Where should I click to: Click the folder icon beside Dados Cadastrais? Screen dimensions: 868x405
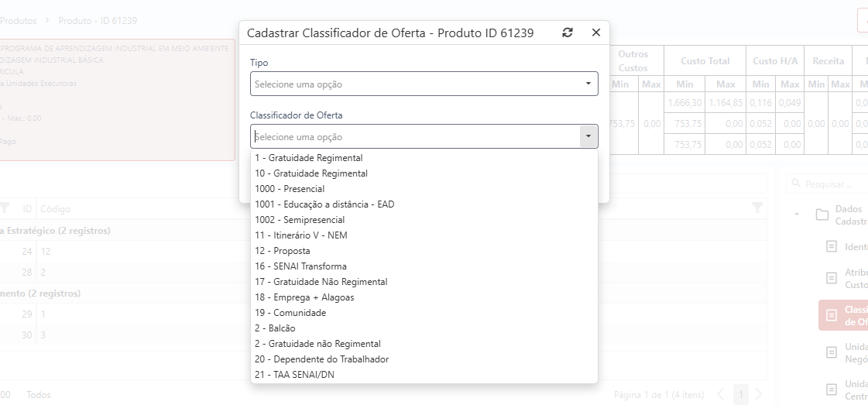[822, 215]
